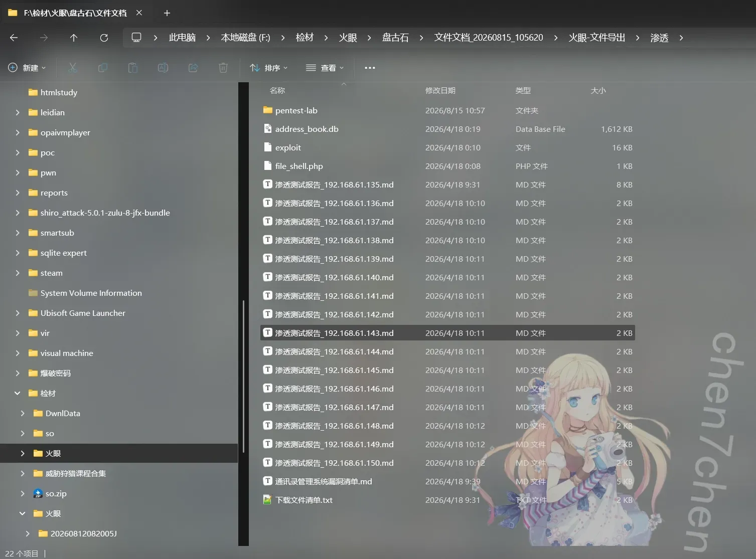Click 本地磁盘 (F:) breadcrumb segment
The width and height of the screenshot is (756, 559).
(245, 38)
